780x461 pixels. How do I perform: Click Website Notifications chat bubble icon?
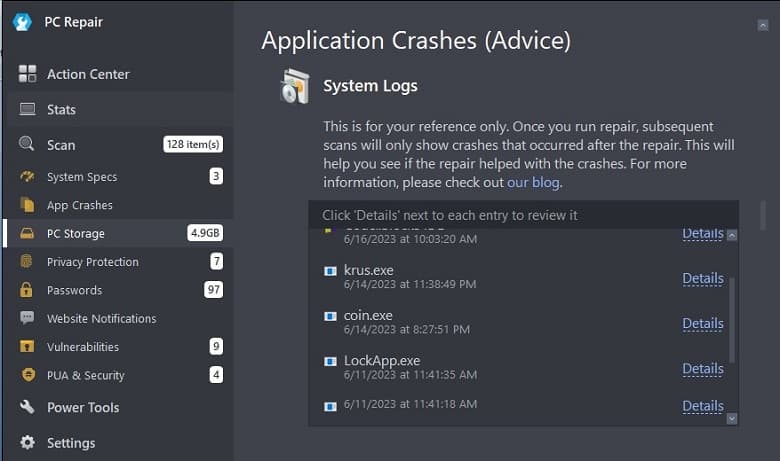[27, 318]
